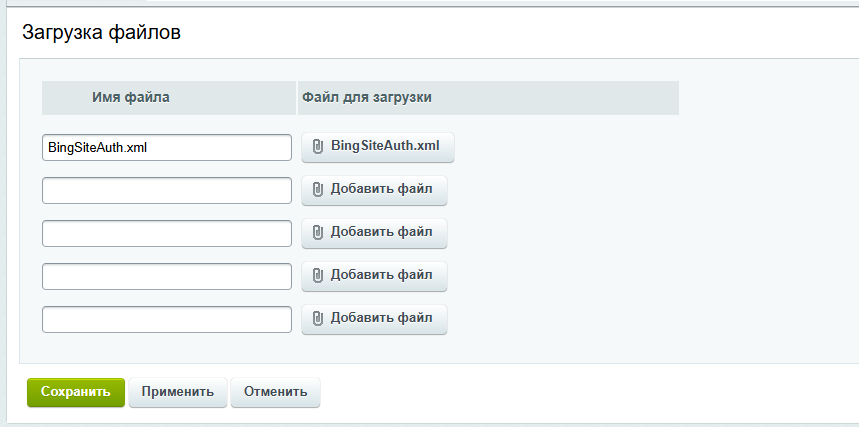Click the second file name input field
The height and width of the screenshot is (427, 859).
[167, 190]
